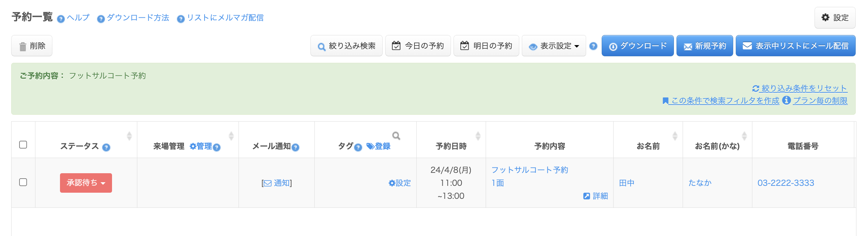Expand the 表示設定 dropdown menu
This screenshot has height=236, width=868.
point(554,46)
